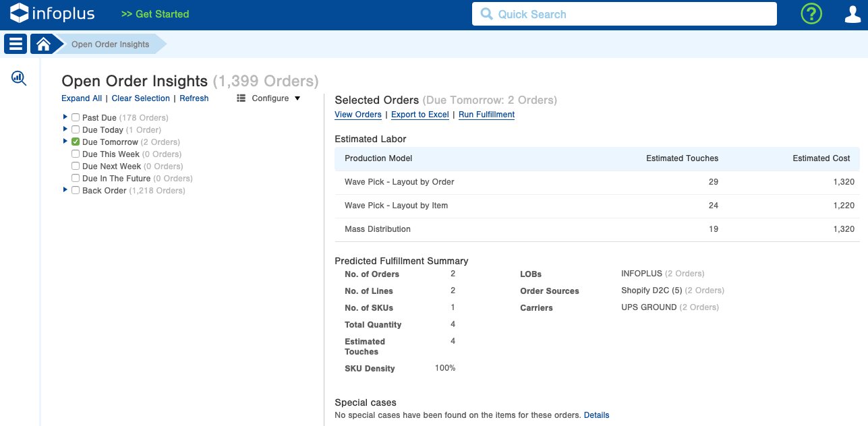Open the user account profile icon
Image resolution: width=868 pixels, height=426 pixels.
click(852, 14)
